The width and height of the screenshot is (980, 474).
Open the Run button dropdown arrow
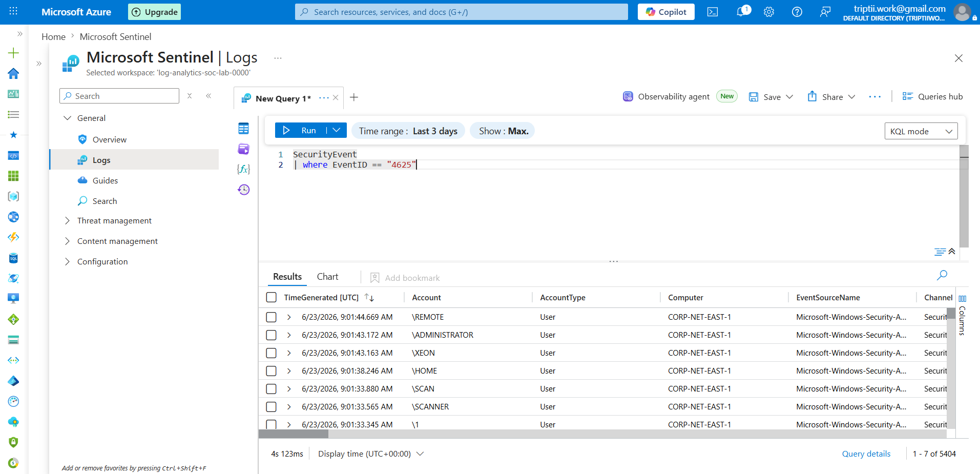(337, 130)
